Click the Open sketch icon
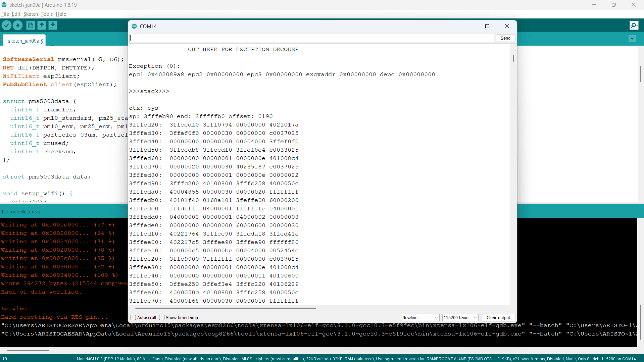The height and width of the screenshot is (362, 644). 42,25
